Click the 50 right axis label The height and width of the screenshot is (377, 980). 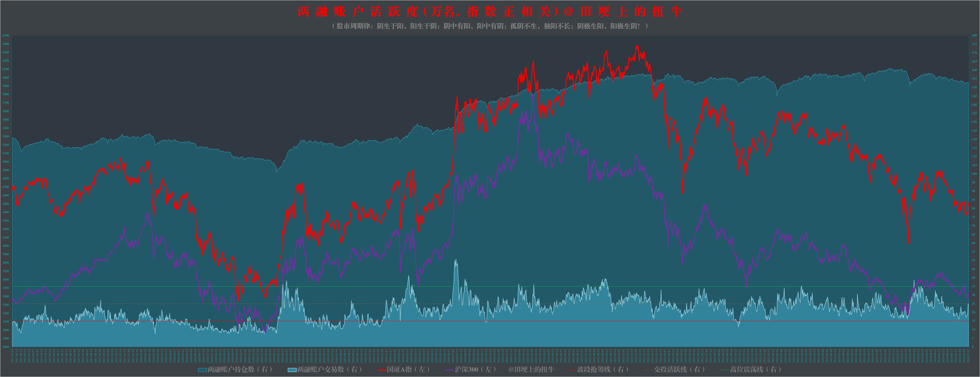[973, 261]
